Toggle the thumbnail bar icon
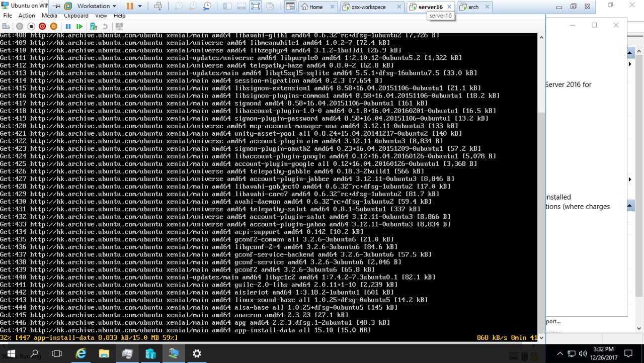The height and width of the screenshot is (363, 644). tap(241, 7)
